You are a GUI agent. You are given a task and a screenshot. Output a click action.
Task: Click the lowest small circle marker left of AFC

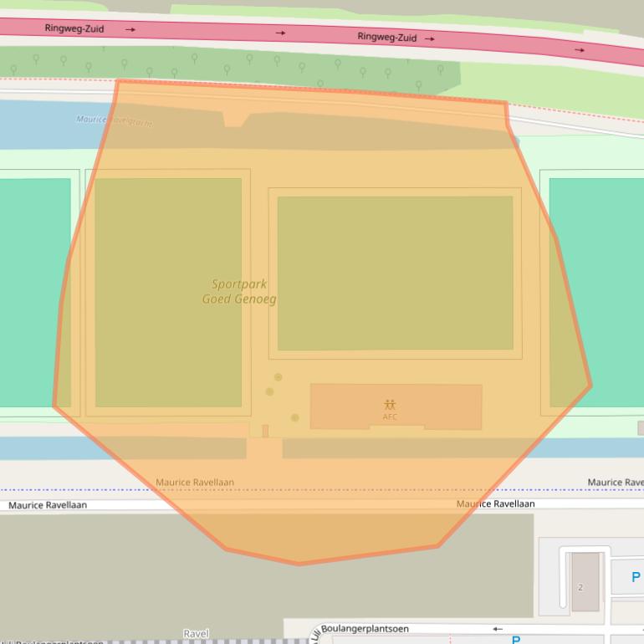[294, 417]
